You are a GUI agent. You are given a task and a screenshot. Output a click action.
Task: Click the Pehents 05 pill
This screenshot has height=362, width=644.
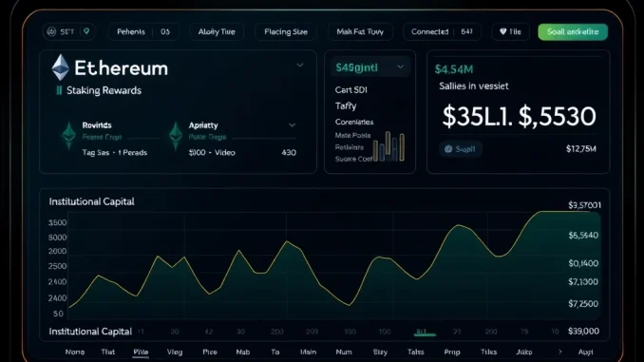(143, 31)
